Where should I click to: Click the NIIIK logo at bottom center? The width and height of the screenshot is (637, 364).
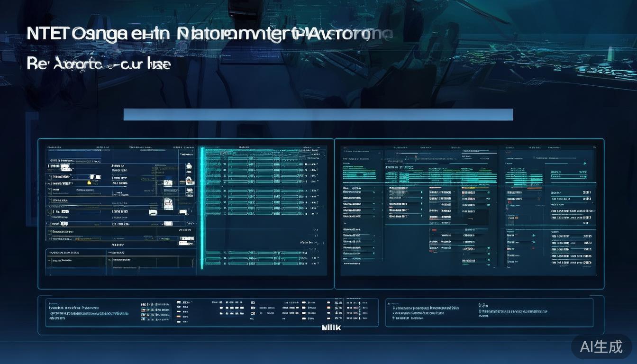(331, 328)
